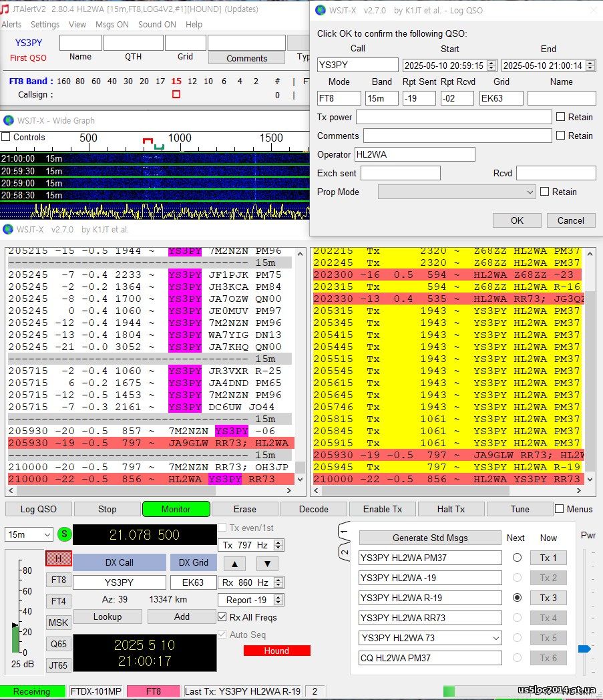The width and height of the screenshot is (603, 700).
Task: Click the Enable Tx button
Action: pos(383,509)
